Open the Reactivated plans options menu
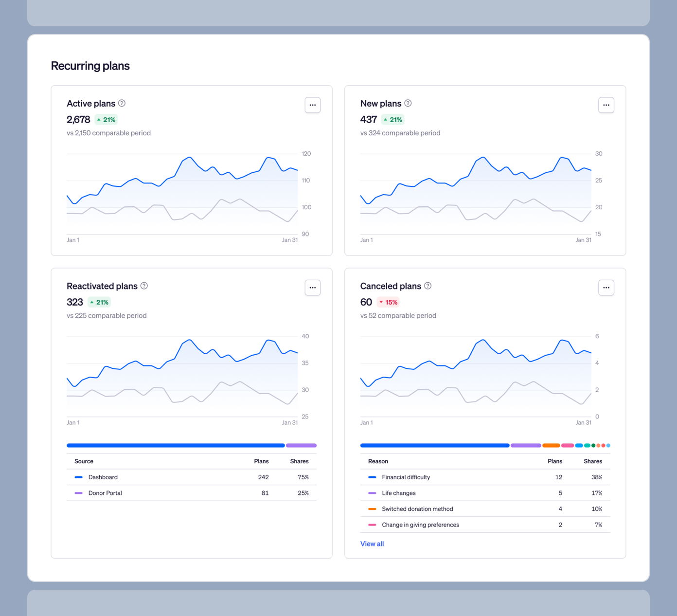The height and width of the screenshot is (616, 677). (313, 288)
